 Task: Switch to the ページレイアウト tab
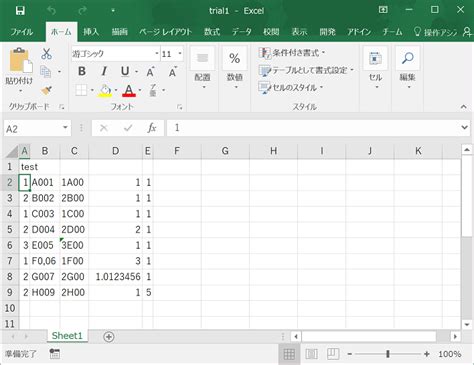[165, 32]
